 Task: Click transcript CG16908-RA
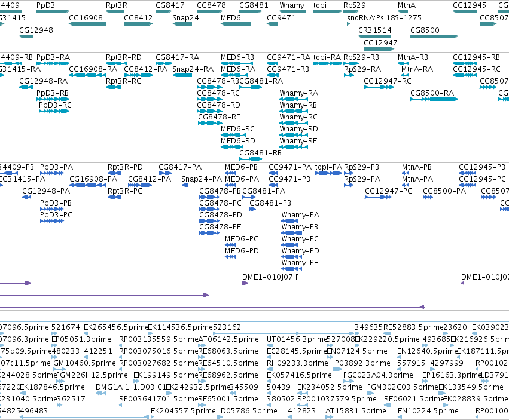(x=87, y=75)
